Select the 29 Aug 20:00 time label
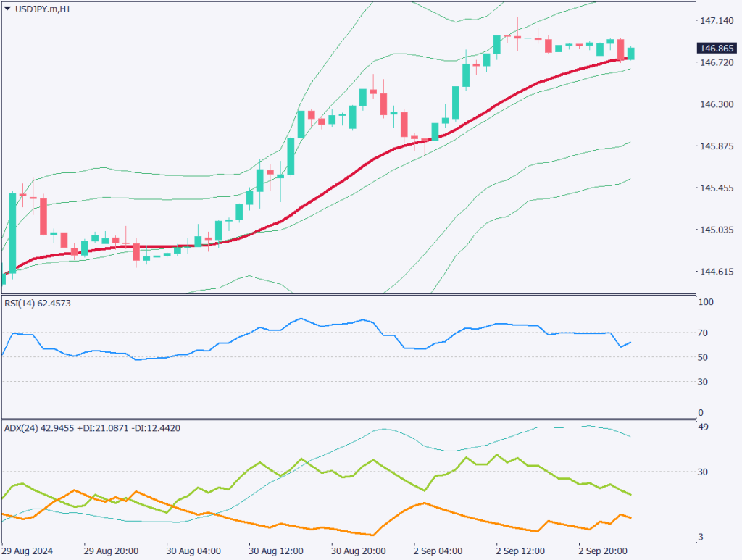This screenshot has width=742, height=560. tap(109, 551)
